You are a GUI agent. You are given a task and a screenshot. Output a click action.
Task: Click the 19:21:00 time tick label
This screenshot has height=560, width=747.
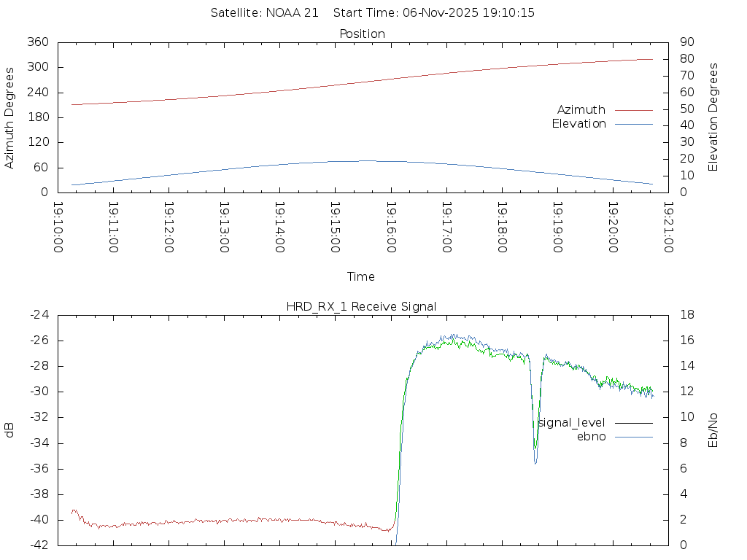[x=668, y=227]
